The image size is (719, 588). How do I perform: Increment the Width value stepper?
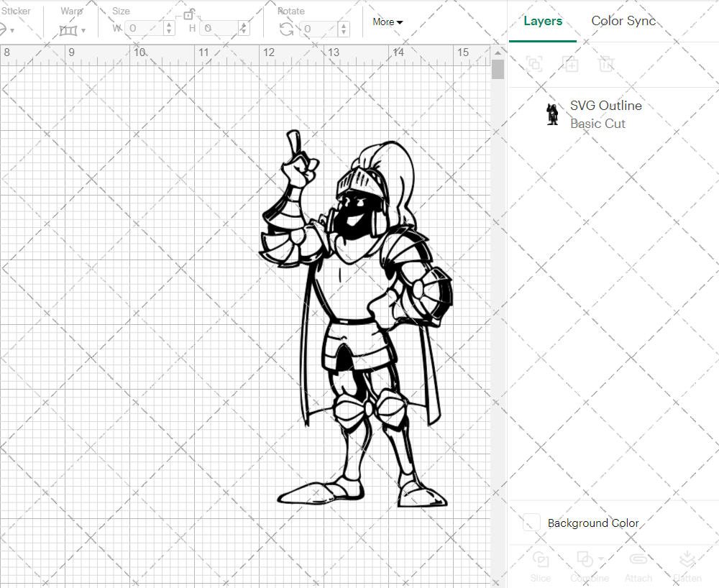tap(169, 24)
